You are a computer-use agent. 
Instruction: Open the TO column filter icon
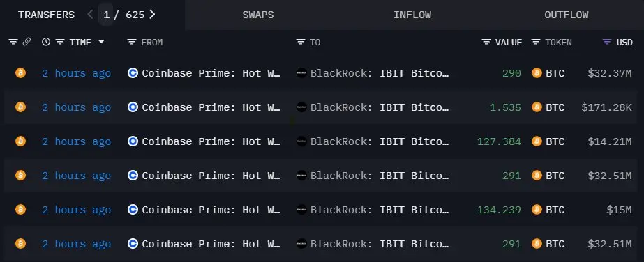pyautogui.click(x=301, y=42)
